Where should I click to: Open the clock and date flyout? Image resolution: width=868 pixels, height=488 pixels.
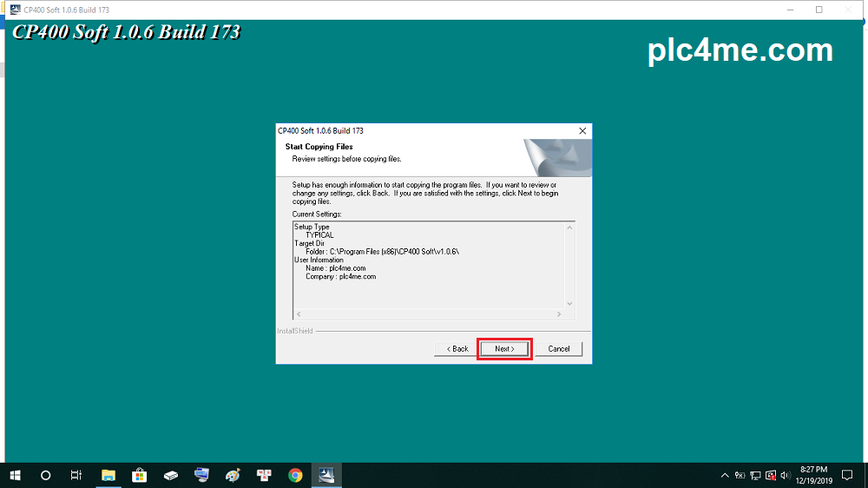click(814, 475)
